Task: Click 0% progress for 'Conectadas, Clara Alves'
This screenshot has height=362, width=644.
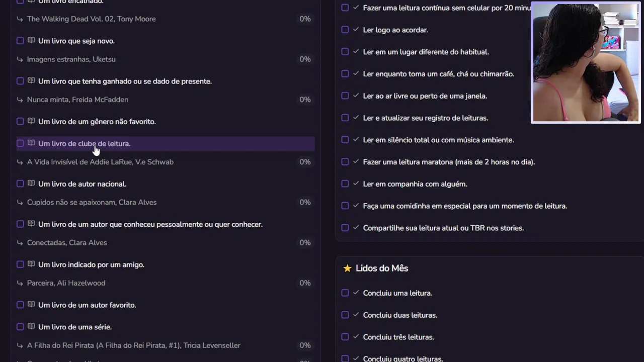Action: [x=305, y=243]
